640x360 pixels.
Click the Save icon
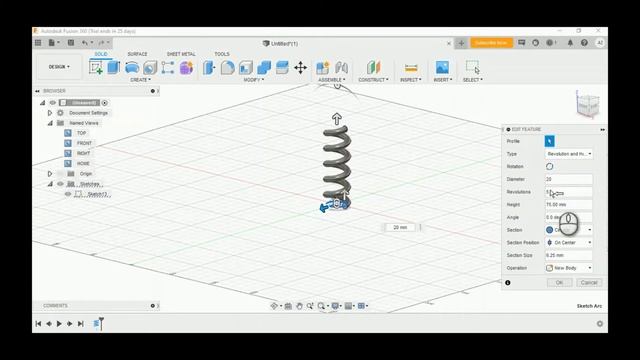71,42
